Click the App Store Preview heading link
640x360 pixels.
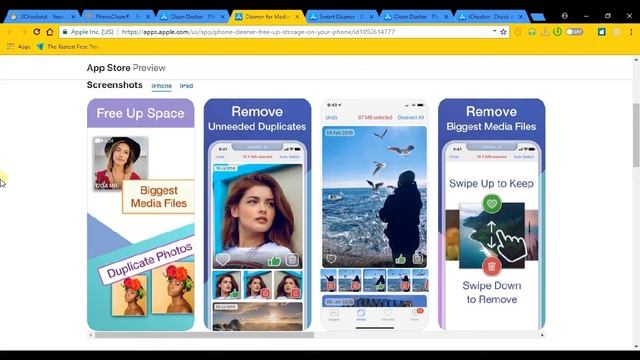tap(126, 68)
